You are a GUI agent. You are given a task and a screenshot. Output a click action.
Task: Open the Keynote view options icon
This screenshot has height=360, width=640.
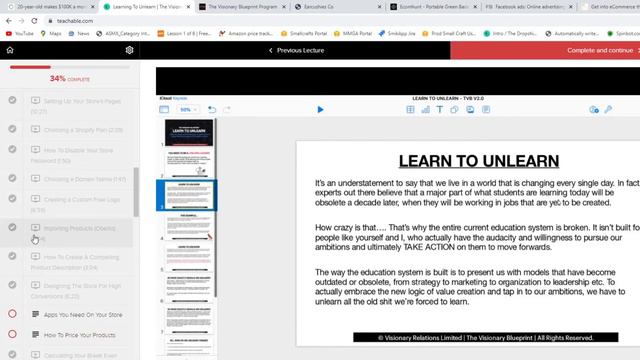(x=164, y=109)
